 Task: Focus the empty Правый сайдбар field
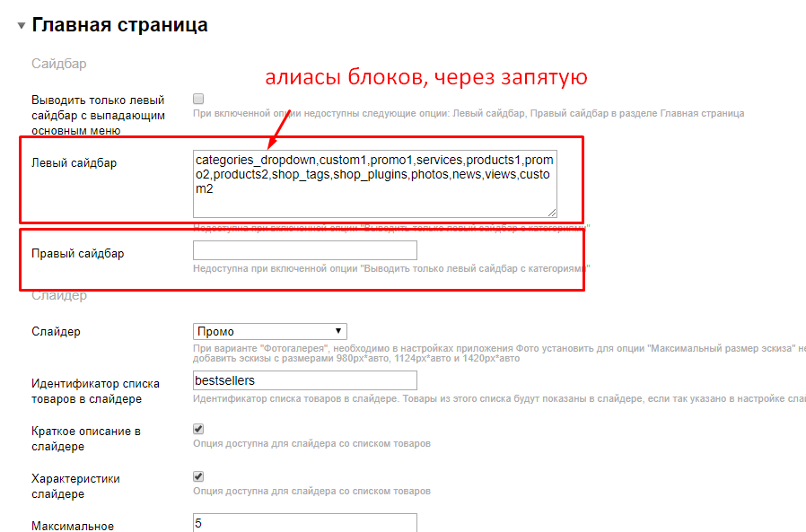(x=305, y=250)
